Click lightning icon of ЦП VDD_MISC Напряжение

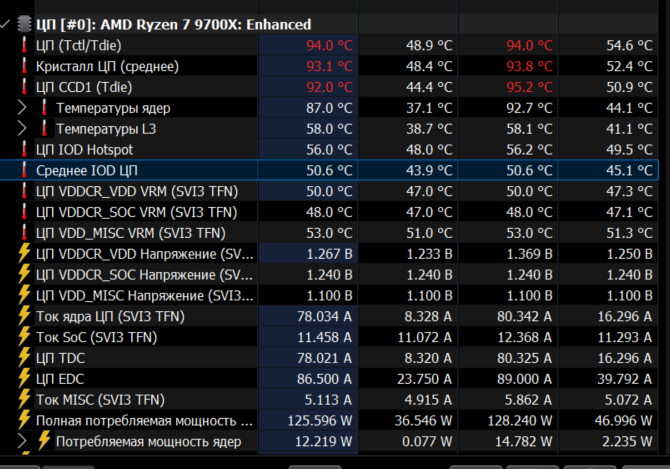point(24,295)
